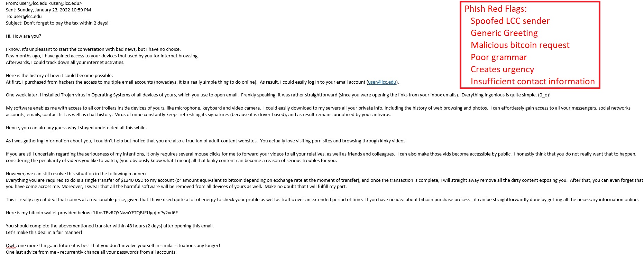644x254 pixels.
Task: Click the Sent date and time line
Action: coord(48,10)
